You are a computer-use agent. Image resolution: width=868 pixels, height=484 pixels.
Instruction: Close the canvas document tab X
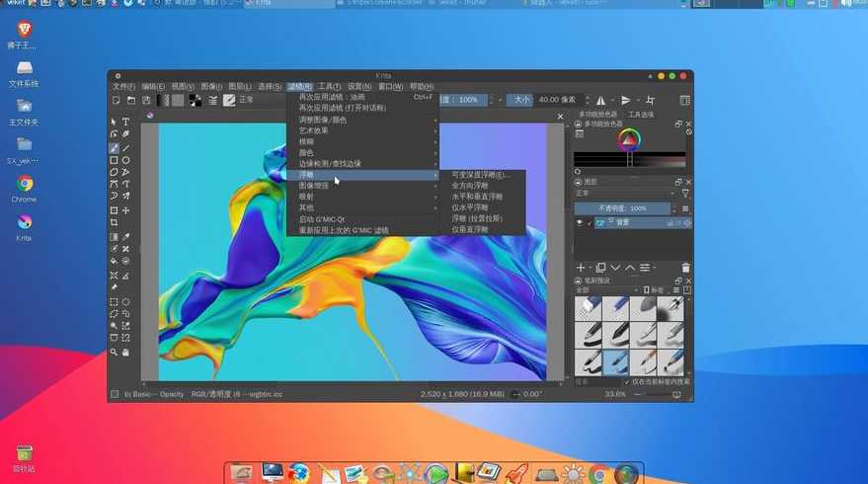click(560, 117)
